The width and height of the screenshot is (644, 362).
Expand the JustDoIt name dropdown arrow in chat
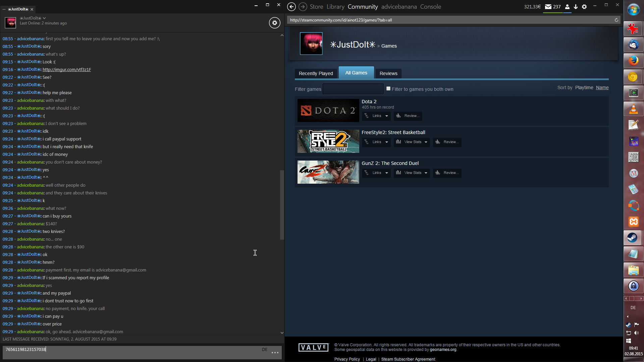[44, 18]
